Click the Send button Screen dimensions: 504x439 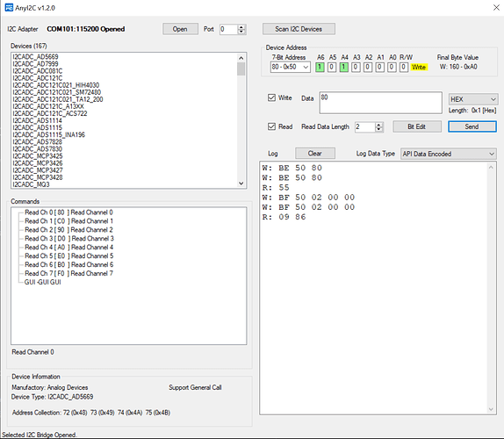click(472, 126)
